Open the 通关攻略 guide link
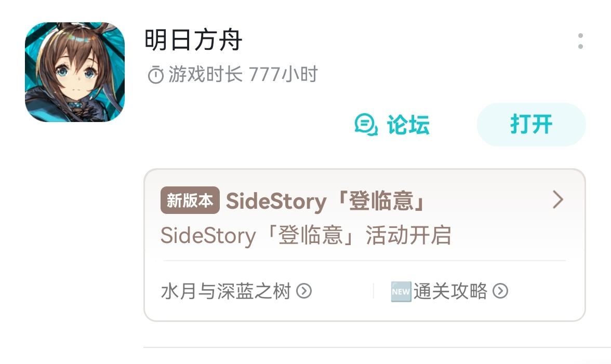 point(450,291)
